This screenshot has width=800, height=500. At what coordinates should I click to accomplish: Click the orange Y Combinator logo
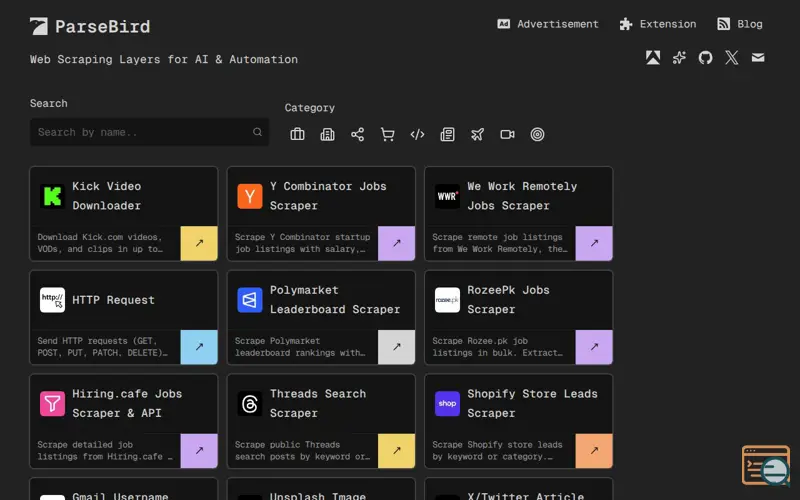pos(250,196)
